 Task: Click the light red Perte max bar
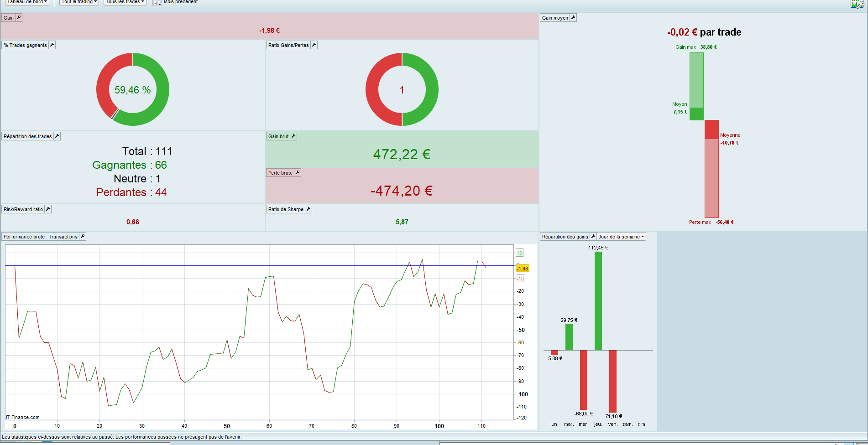point(711,178)
